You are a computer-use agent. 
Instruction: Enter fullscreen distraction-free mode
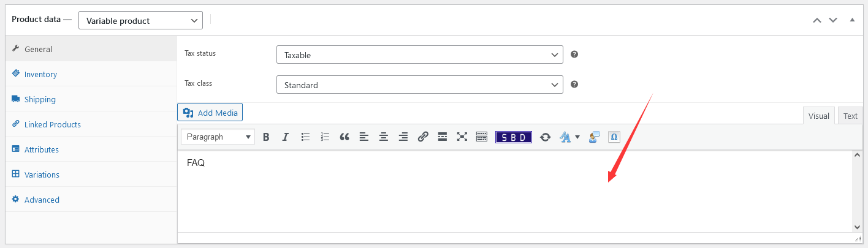(462, 137)
